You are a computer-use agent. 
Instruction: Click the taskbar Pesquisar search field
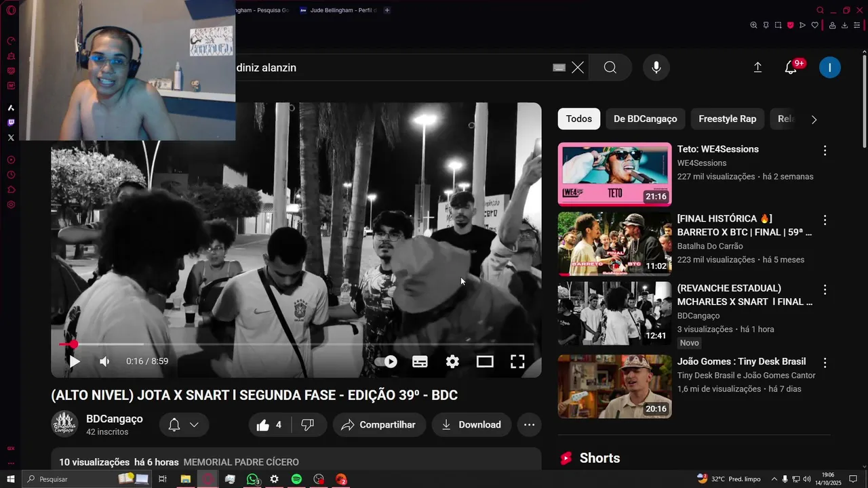87,479
